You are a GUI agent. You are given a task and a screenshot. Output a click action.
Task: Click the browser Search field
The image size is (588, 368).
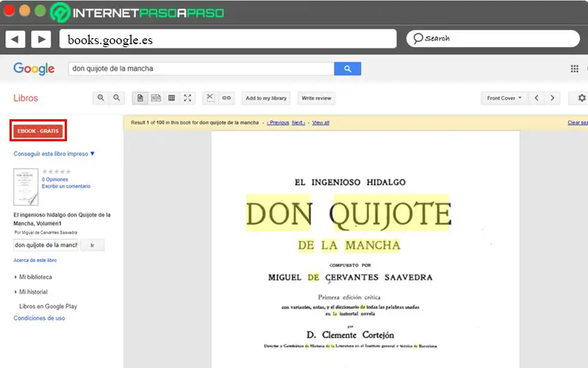(493, 39)
